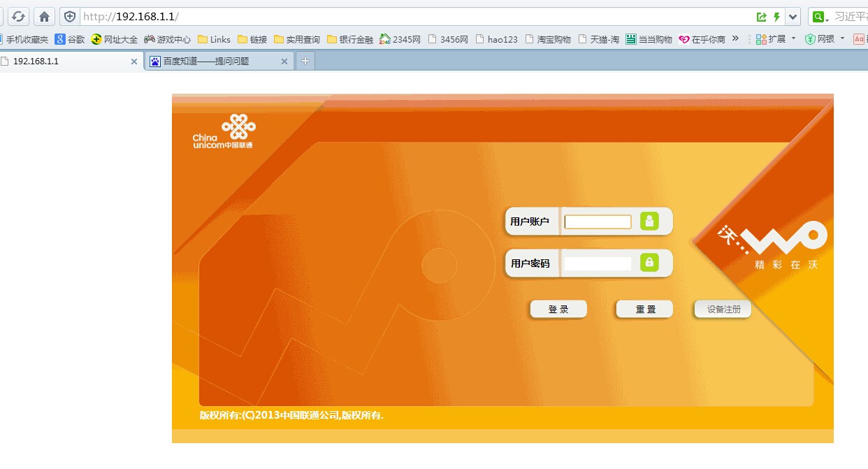
Task: Click the 登录 login button
Action: tap(558, 309)
